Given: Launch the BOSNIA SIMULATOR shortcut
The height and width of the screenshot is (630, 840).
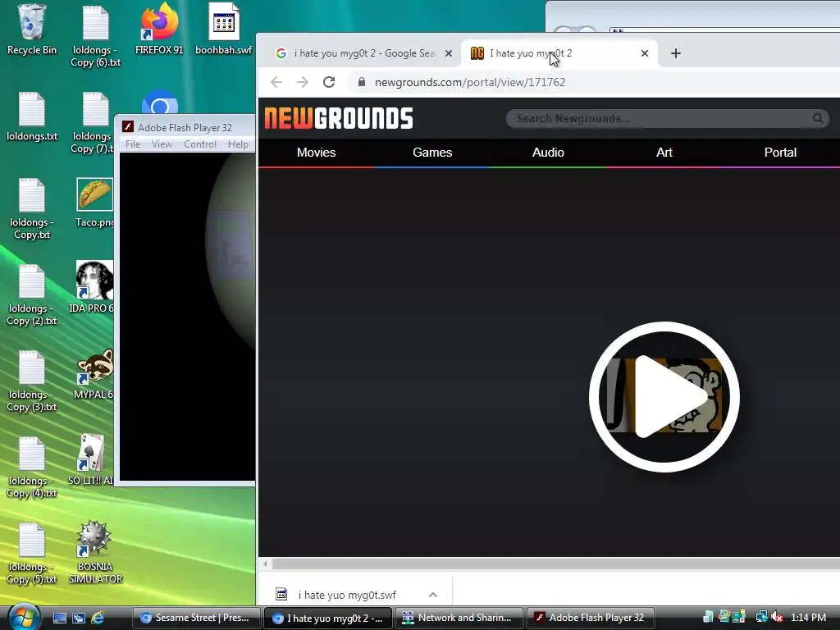Looking at the screenshot, I should [x=95, y=552].
